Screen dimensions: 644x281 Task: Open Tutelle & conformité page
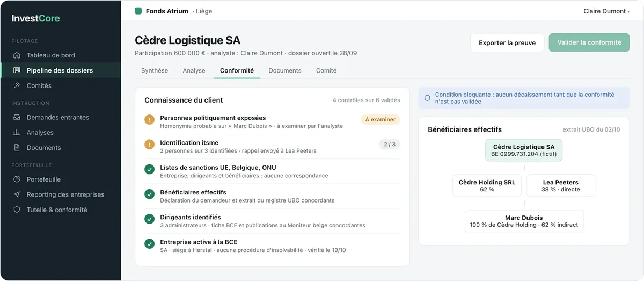[61, 210]
